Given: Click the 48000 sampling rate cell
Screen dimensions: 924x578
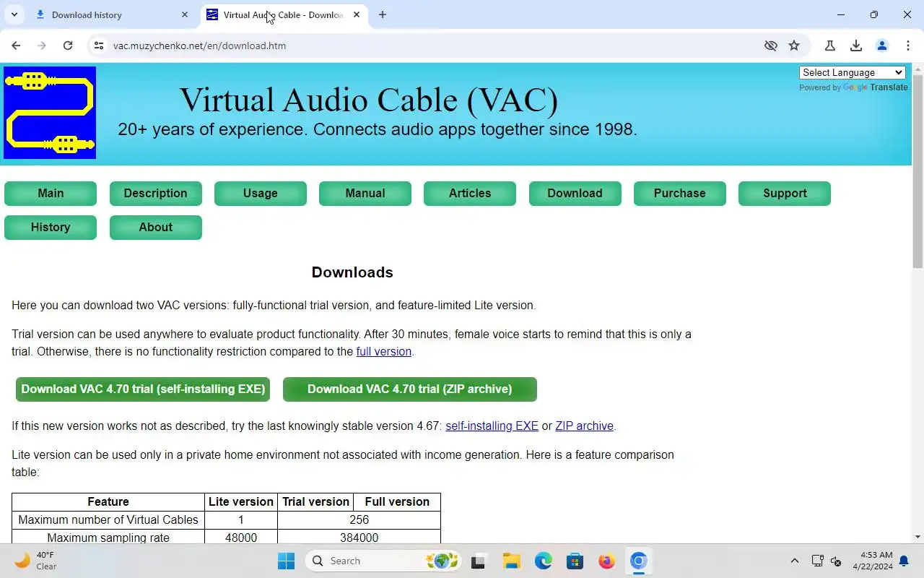Looking at the screenshot, I should coord(241,538).
